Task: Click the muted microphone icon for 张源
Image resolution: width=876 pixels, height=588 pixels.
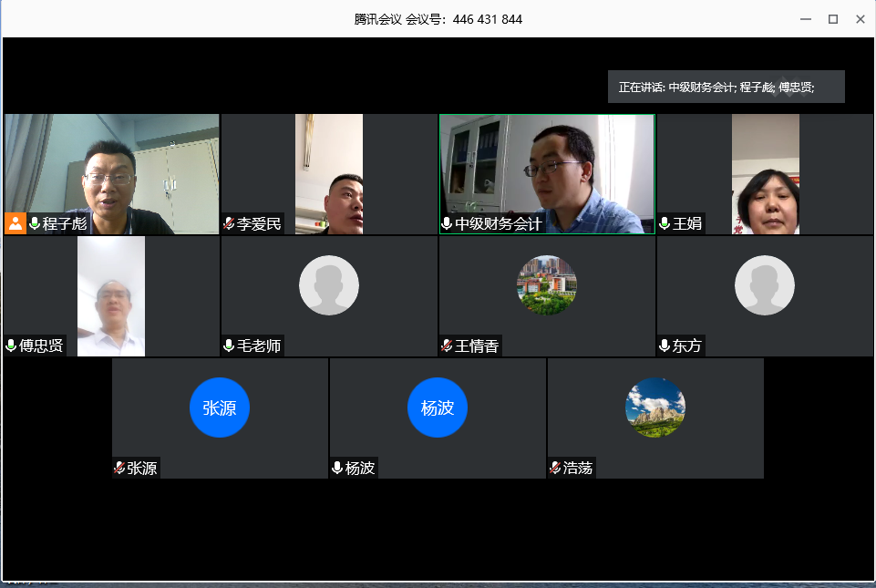Action: click(x=119, y=468)
